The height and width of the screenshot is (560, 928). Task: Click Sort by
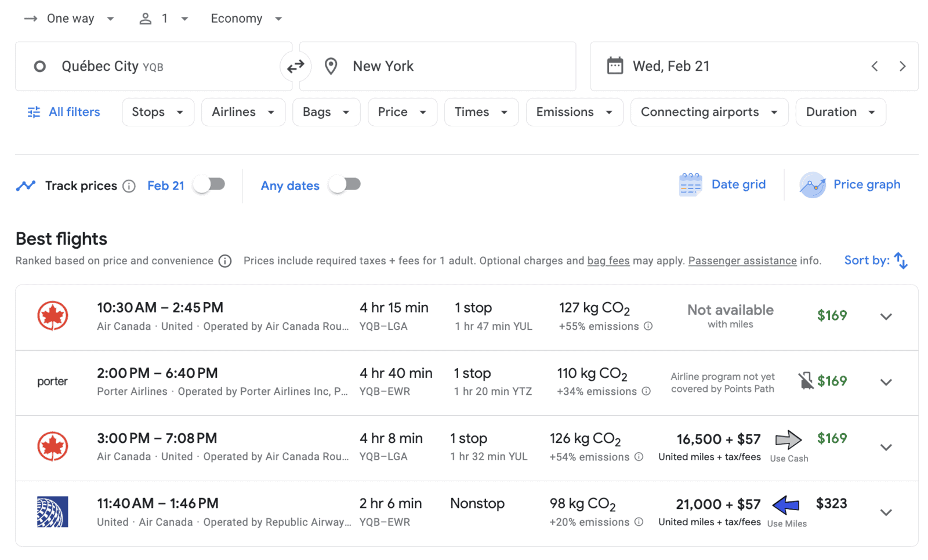click(876, 260)
